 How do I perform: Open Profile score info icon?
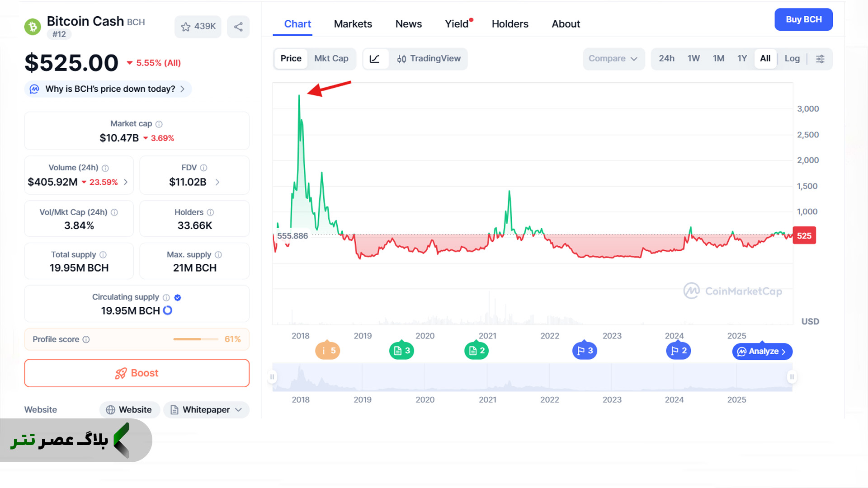point(86,339)
